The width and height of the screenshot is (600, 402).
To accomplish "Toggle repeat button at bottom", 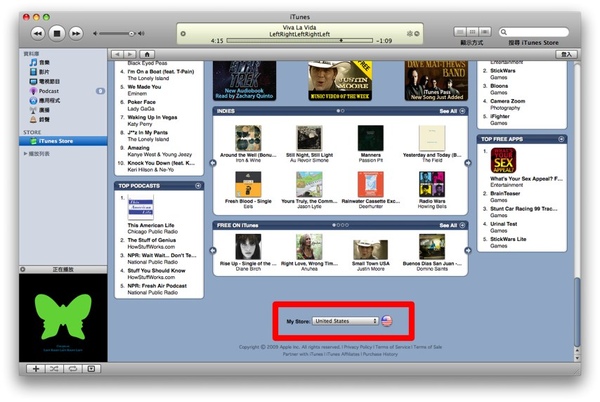I will [72, 369].
